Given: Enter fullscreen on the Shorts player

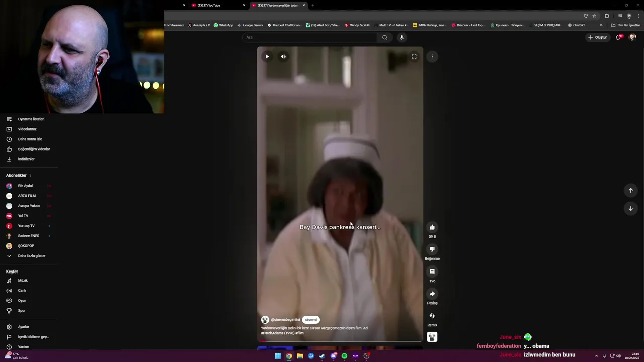Looking at the screenshot, I should (x=414, y=57).
